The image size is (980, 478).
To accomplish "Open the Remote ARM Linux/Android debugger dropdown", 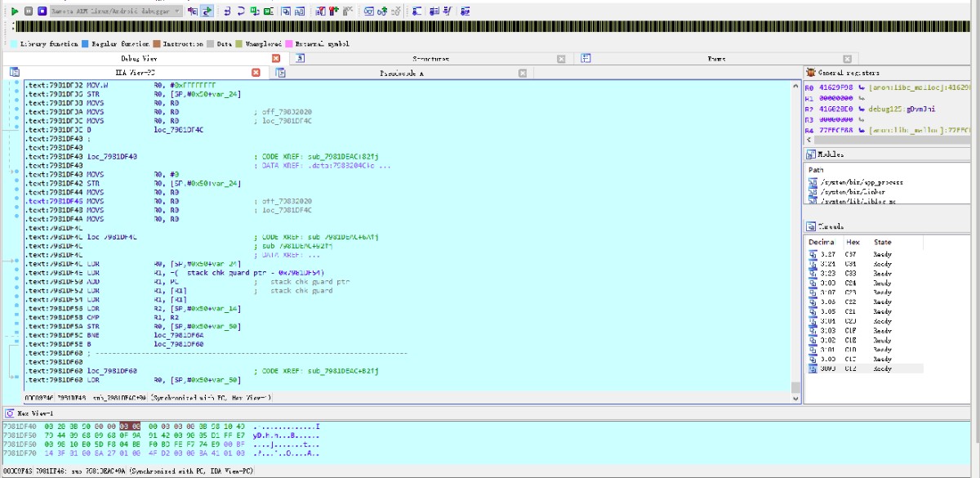I will (x=115, y=11).
